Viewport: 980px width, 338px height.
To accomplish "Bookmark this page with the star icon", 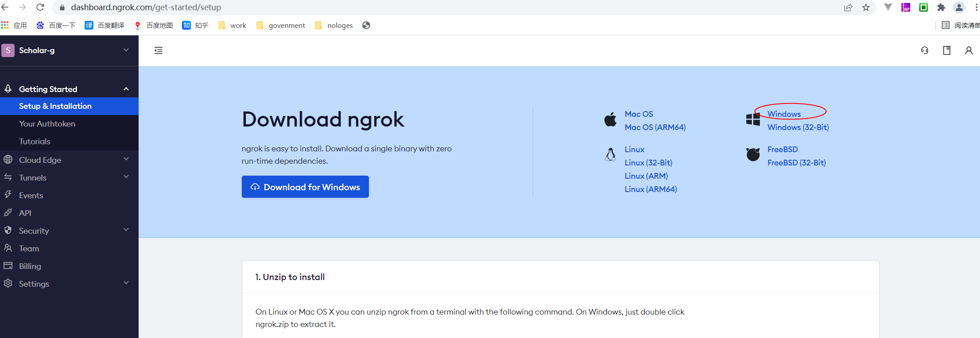I will click(x=866, y=8).
